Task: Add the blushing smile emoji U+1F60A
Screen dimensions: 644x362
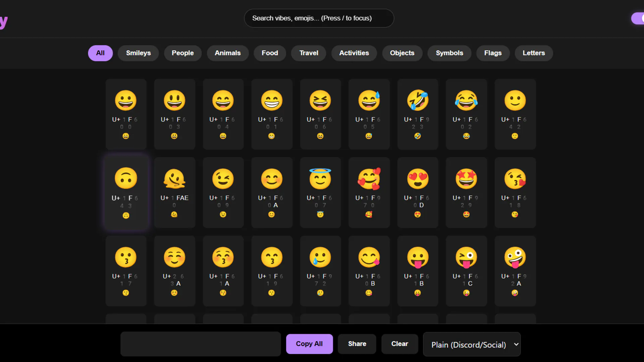Action: [272, 193]
